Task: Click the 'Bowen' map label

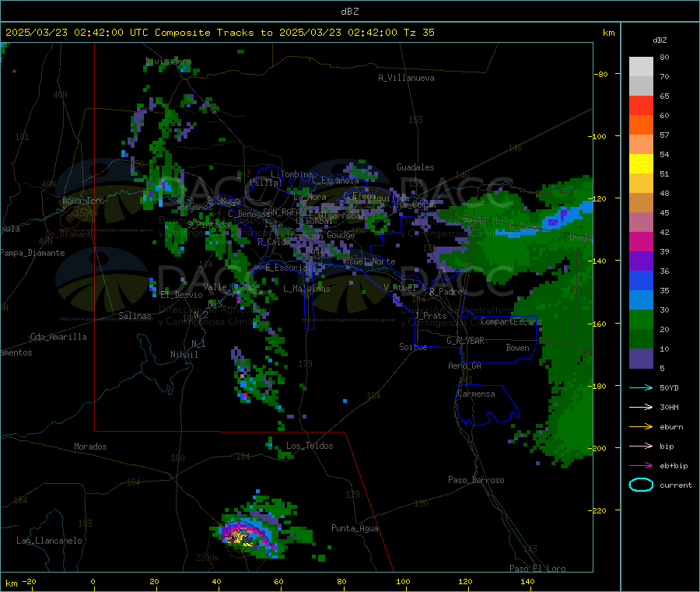Action: pos(517,348)
